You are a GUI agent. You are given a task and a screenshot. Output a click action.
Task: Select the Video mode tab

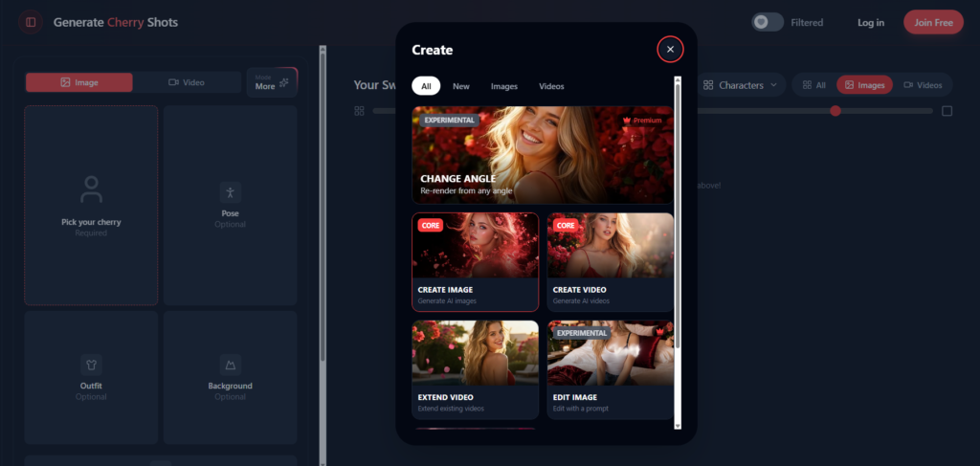pyautogui.click(x=187, y=82)
